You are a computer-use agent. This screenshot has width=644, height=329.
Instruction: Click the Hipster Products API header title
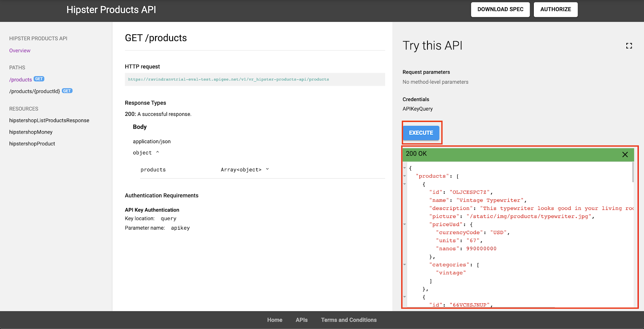111,10
